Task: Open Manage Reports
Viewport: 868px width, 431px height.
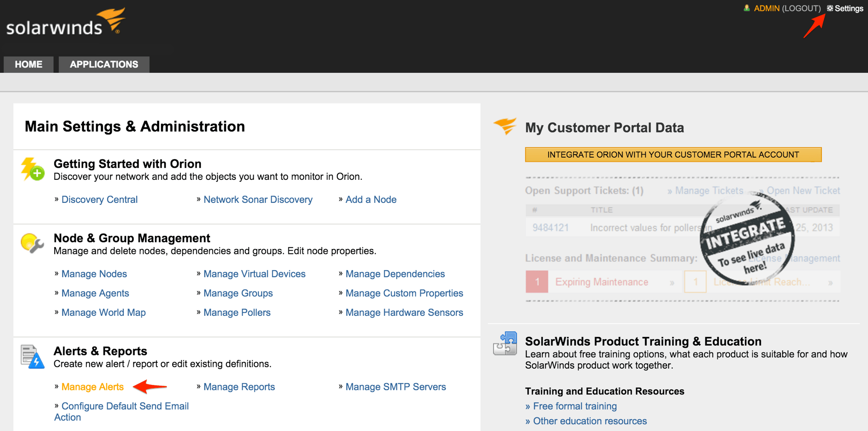Action: [239, 387]
